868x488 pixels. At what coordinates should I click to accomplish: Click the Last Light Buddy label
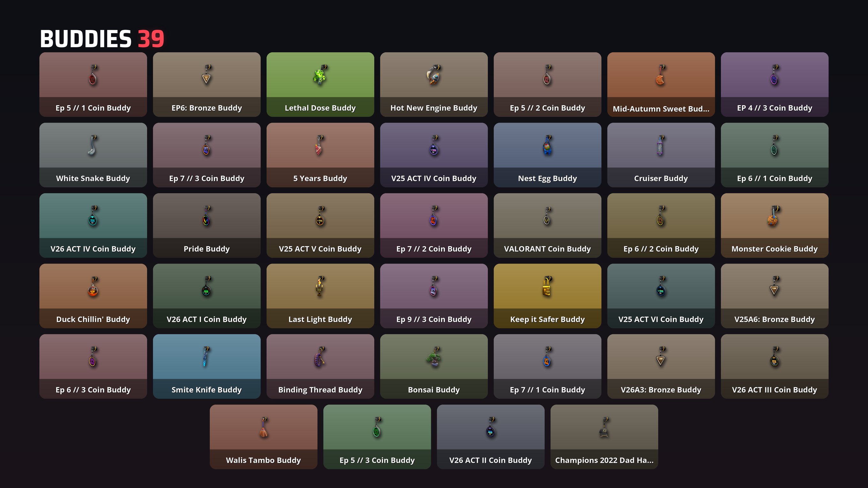coord(320,319)
